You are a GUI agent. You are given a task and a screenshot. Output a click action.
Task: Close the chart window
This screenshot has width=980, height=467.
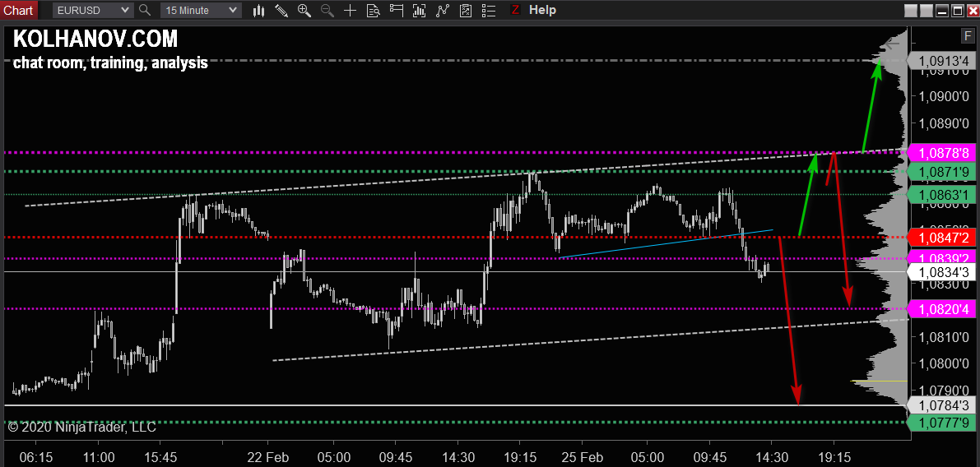(x=972, y=11)
